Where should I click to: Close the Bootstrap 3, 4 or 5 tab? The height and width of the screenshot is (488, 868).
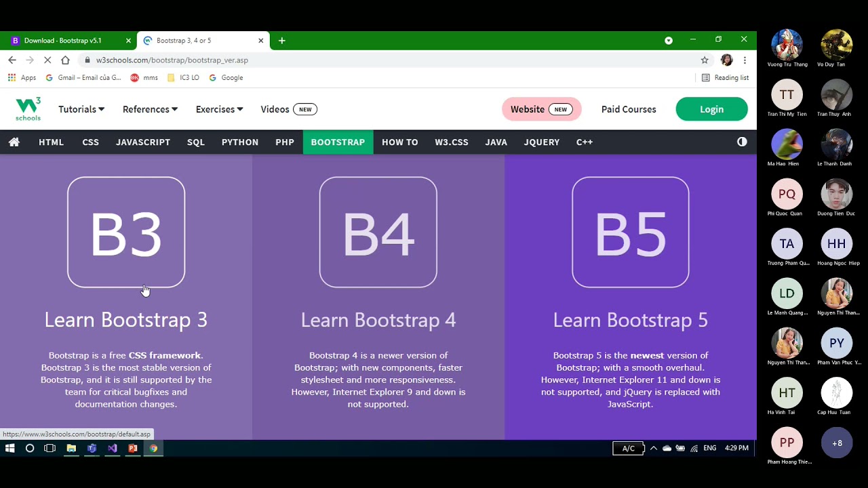point(260,41)
